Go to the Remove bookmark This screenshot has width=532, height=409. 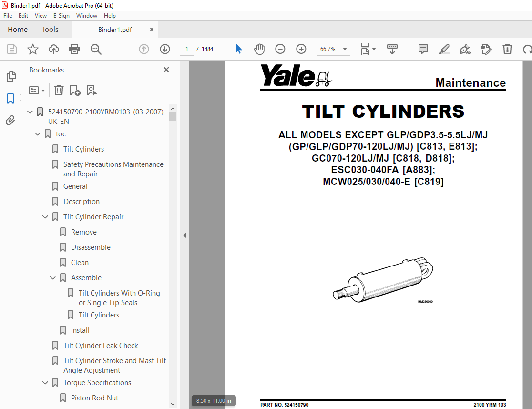coord(84,232)
